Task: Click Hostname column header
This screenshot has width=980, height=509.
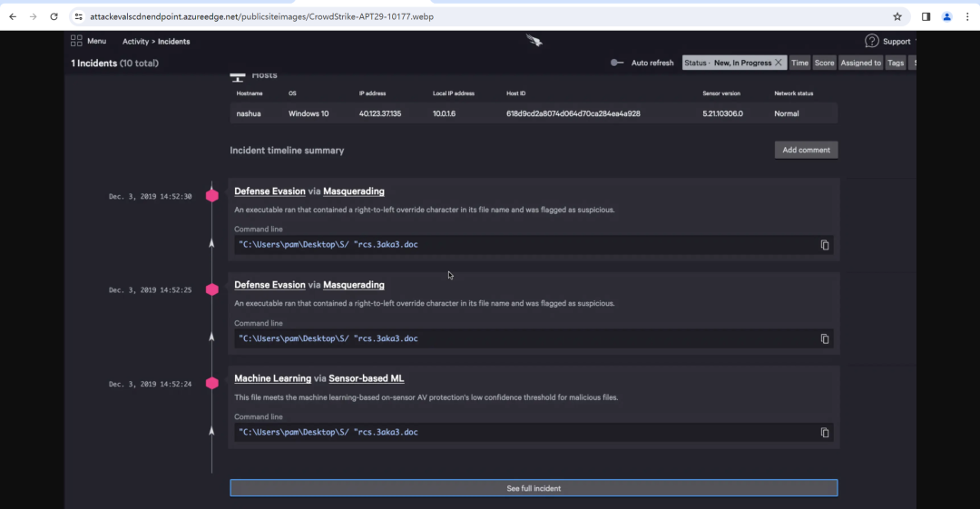Action: click(250, 93)
